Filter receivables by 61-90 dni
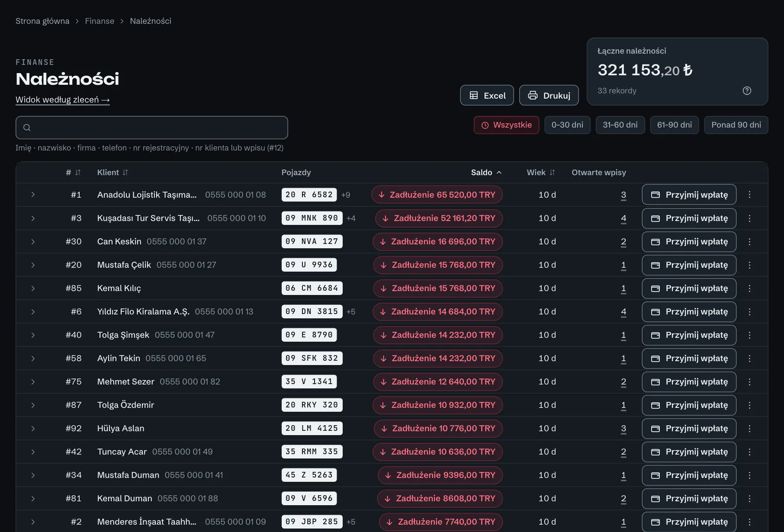784x532 pixels. click(674, 125)
